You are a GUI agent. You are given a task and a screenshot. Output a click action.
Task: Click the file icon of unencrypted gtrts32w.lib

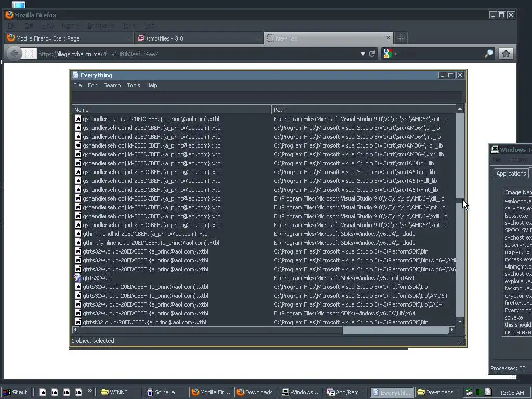(78, 278)
